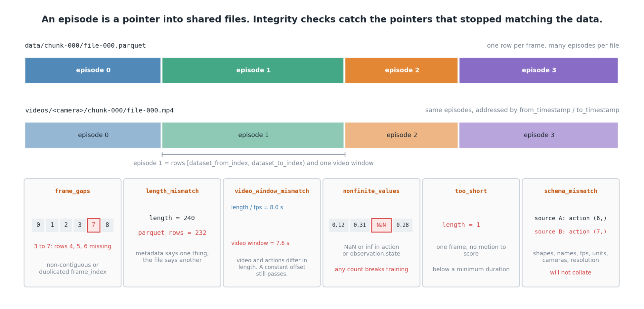The height and width of the screenshot is (309, 644).
Task: Click '3 to 7: rows 4, 5, 6 missing'
Action: pyautogui.click(x=72, y=246)
